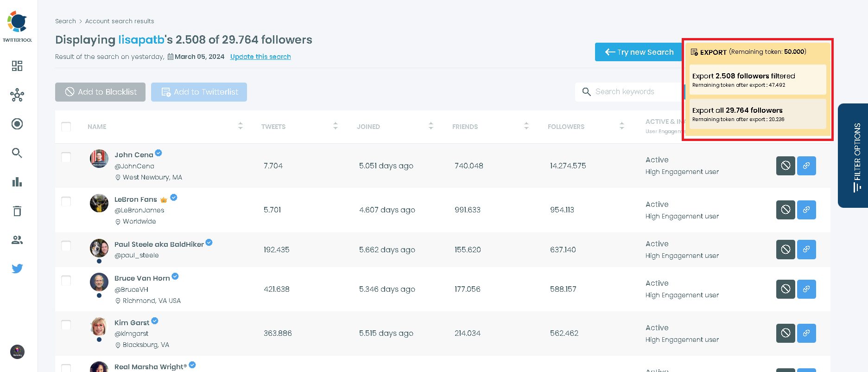868x372 pixels.
Task: Open the @LeBronJames handle
Action: pyautogui.click(x=139, y=210)
